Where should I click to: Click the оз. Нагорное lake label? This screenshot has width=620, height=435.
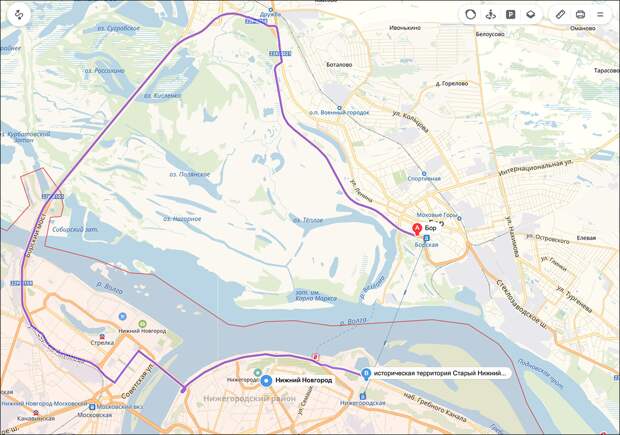pos(182,219)
